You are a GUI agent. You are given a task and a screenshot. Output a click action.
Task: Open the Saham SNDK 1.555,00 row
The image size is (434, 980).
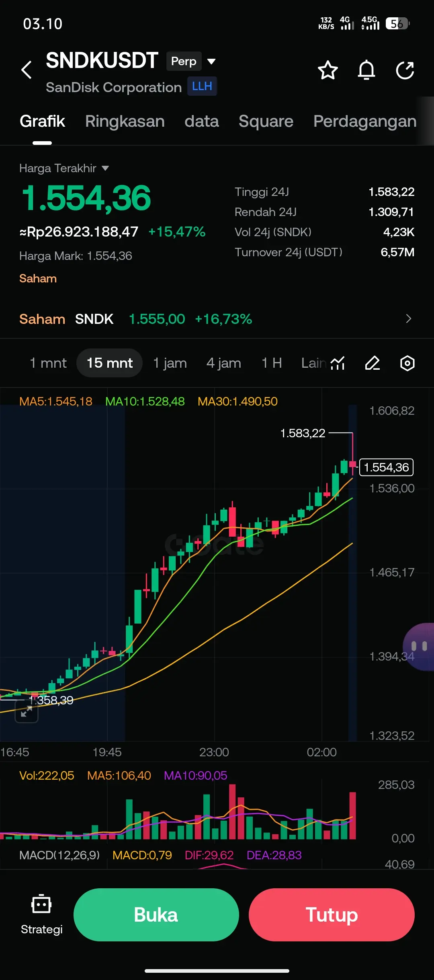click(217, 319)
